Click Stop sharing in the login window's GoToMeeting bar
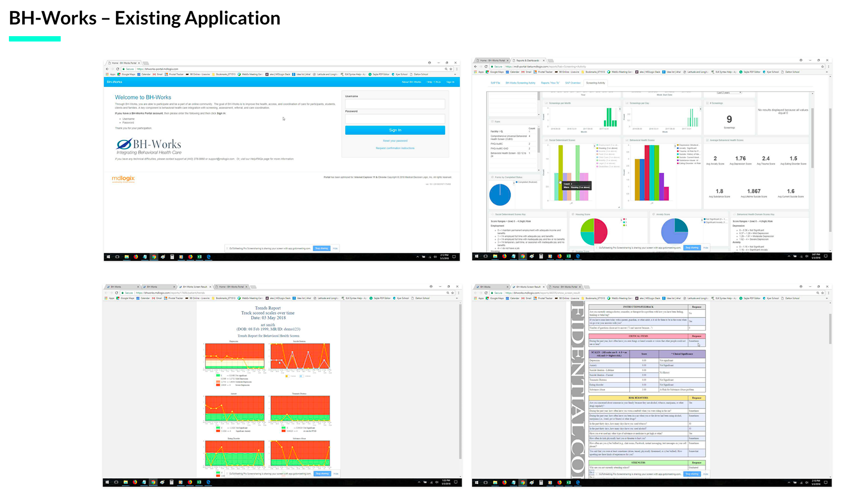 click(x=321, y=248)
